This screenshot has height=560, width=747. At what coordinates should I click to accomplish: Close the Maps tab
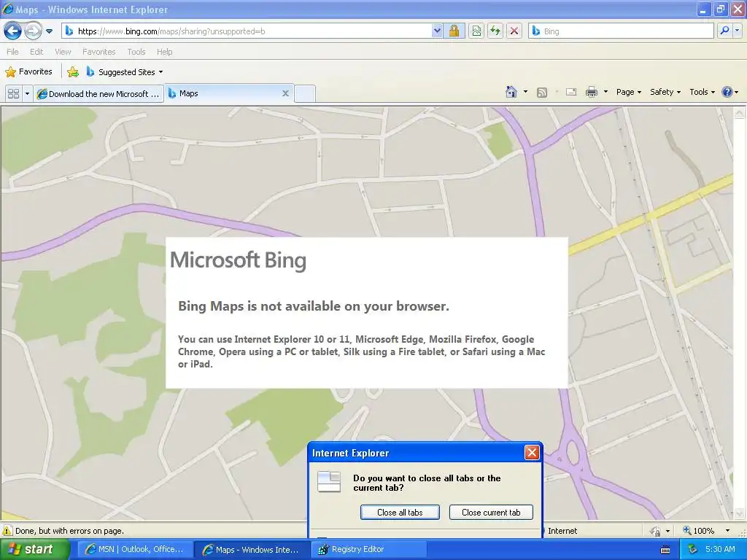point(285,93)
